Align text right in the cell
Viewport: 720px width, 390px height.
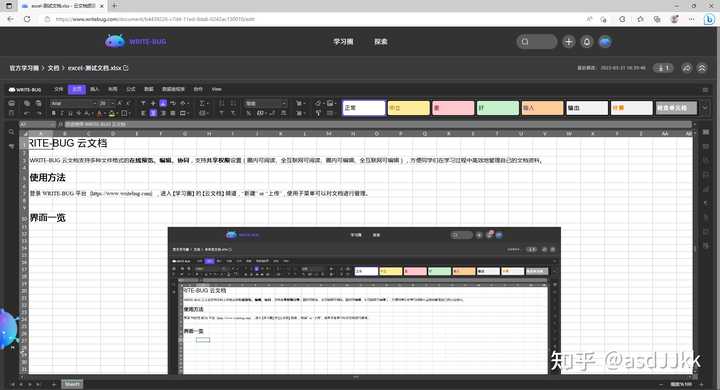pos(163,113)
